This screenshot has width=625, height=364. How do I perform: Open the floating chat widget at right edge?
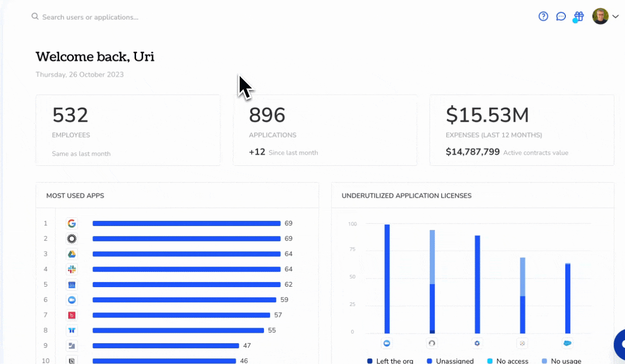(x=619, y=345)
